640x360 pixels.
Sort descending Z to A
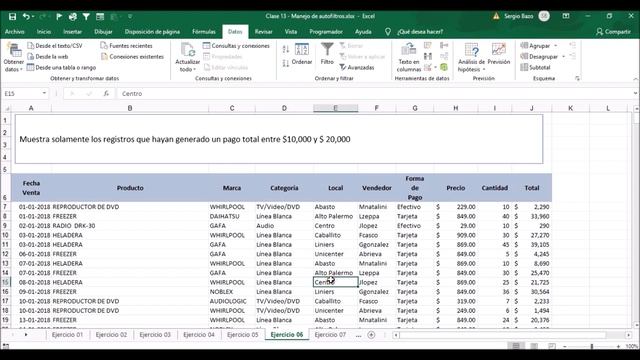tap(286, 63)
